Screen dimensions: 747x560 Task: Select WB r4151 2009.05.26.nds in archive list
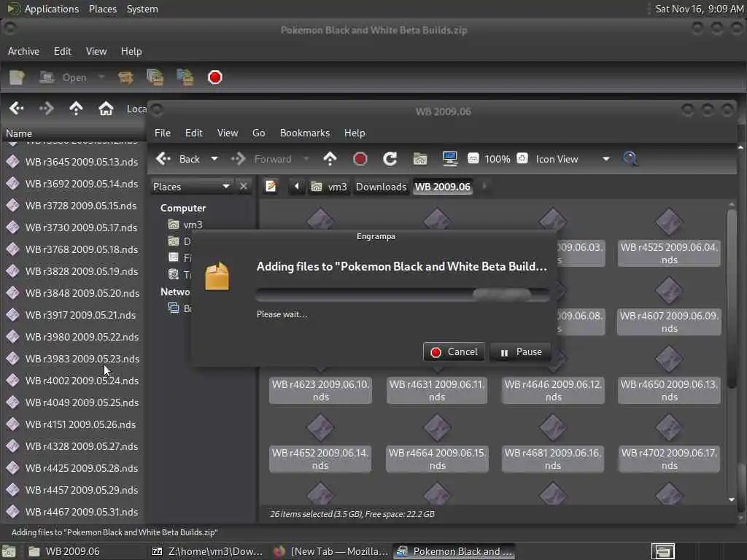tap(72, 425)
